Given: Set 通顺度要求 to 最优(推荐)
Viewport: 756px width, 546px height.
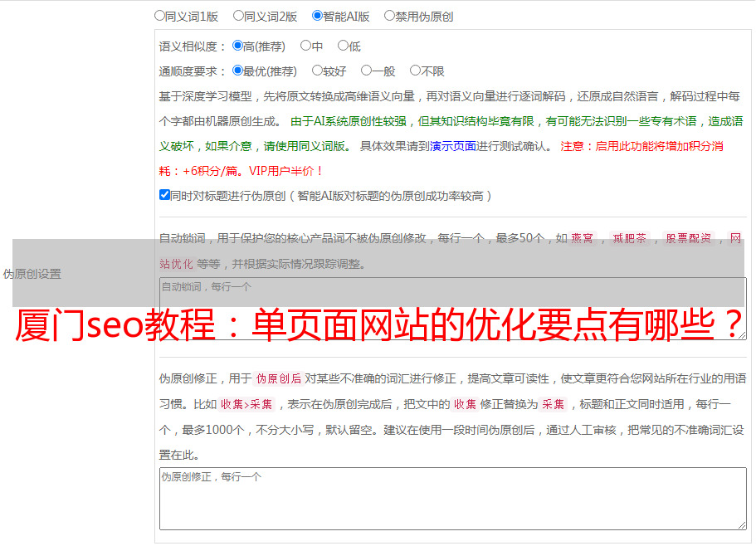Looking at the screenshot, I should 237,71.
